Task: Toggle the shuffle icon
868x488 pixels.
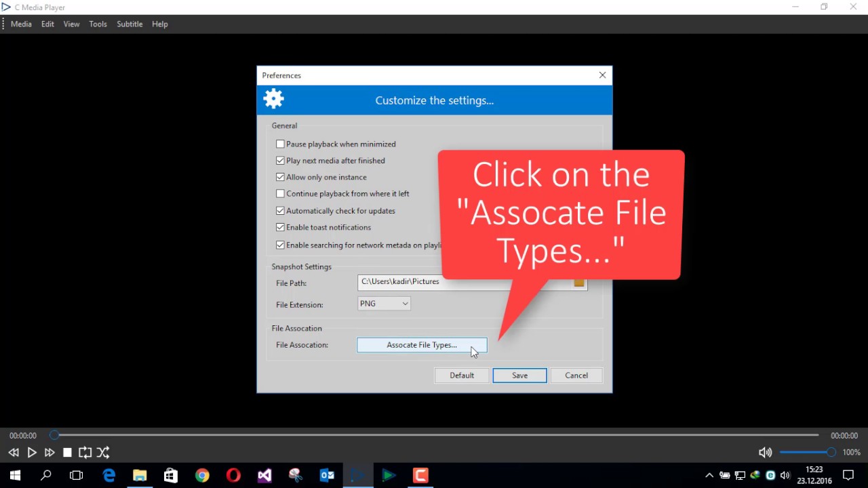Action: point(103,452)
